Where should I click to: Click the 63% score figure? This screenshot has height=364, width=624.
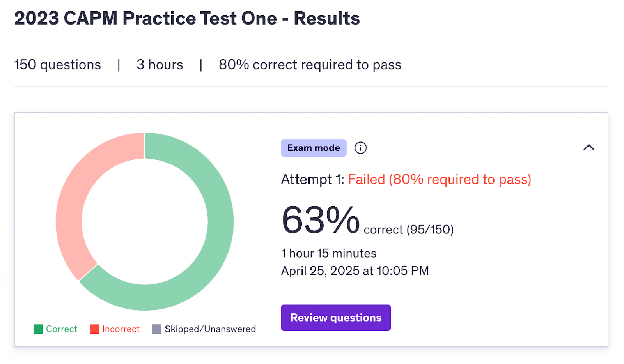coord(321,220)
